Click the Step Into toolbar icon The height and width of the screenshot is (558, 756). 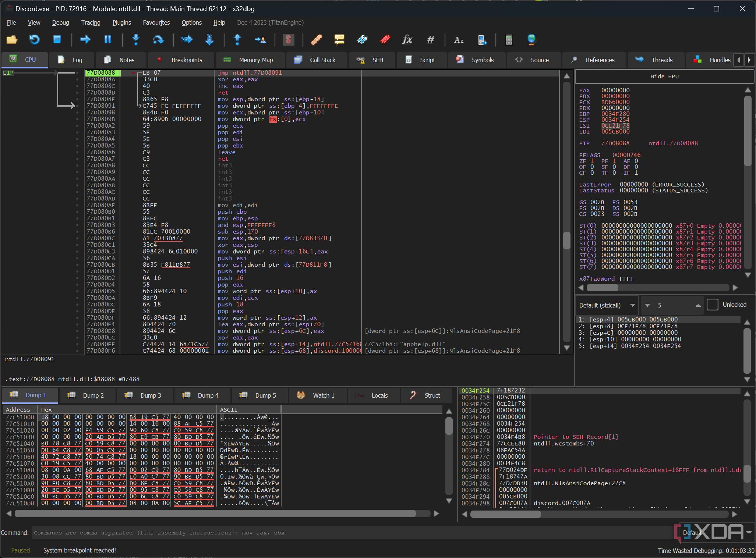click(x=136, y=39)
